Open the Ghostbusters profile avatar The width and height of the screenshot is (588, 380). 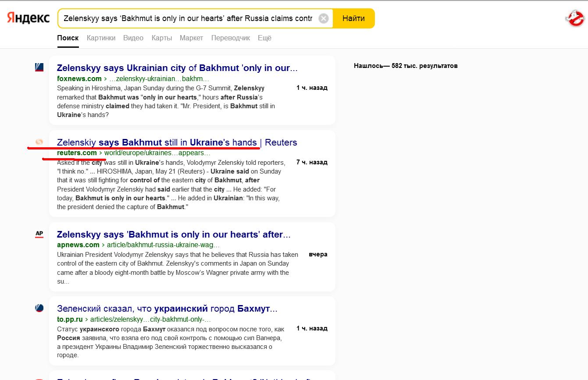tap(575, 18)
